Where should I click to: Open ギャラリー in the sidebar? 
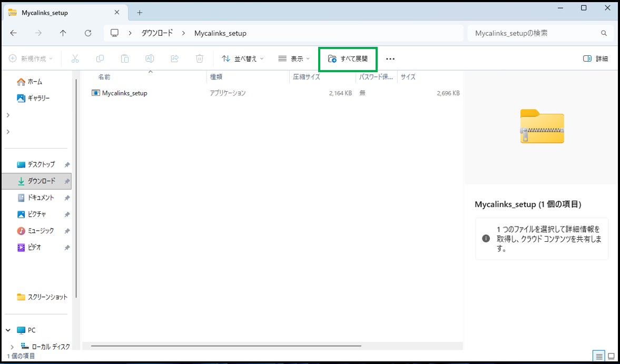pyautogui.click(x=38, y=99)
